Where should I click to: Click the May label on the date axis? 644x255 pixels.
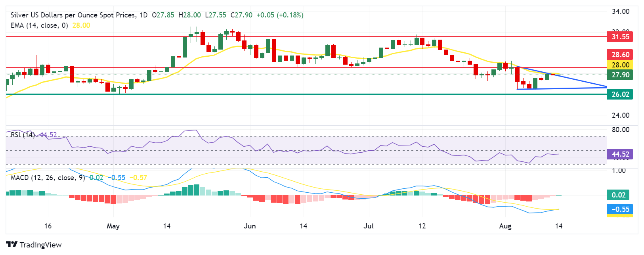click(113, 226)
